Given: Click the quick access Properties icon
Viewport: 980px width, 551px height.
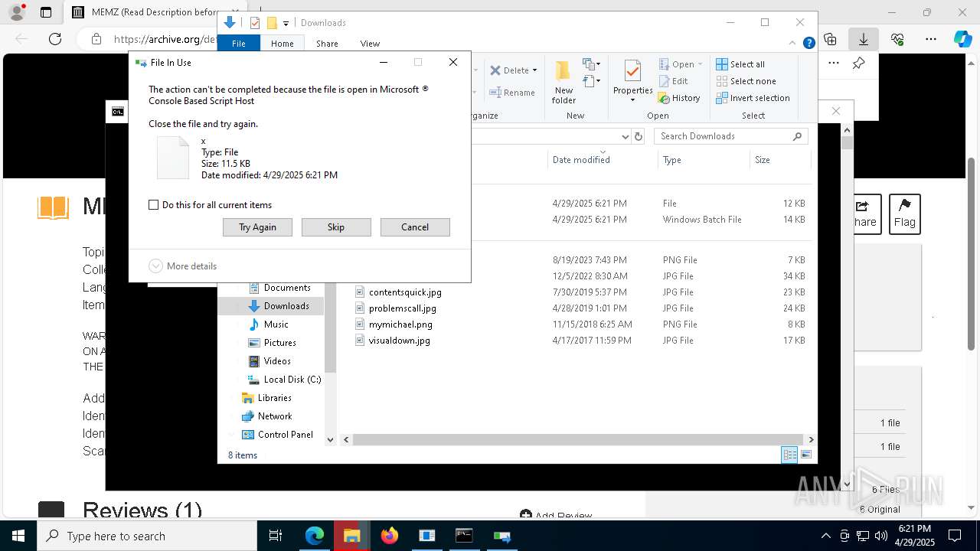Looking at the screenshot, I should [x=255, y=23].
